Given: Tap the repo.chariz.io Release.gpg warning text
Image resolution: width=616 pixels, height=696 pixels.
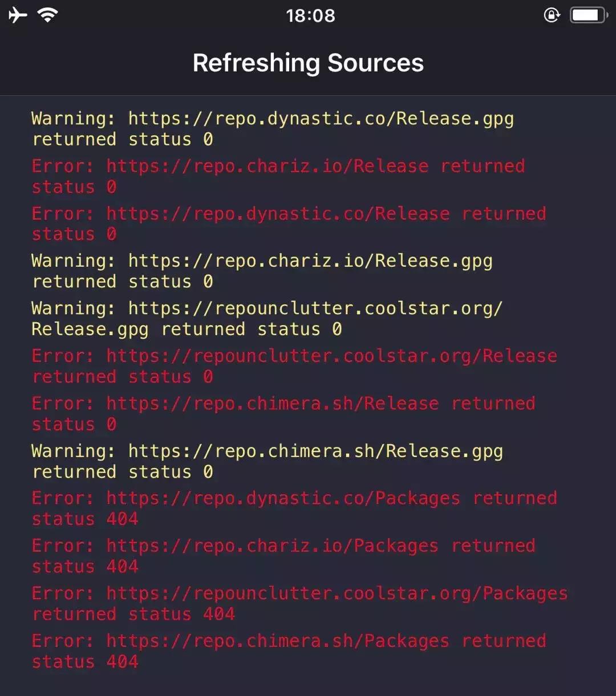Looking at the screenshot, I should click(x=262, y=271).
